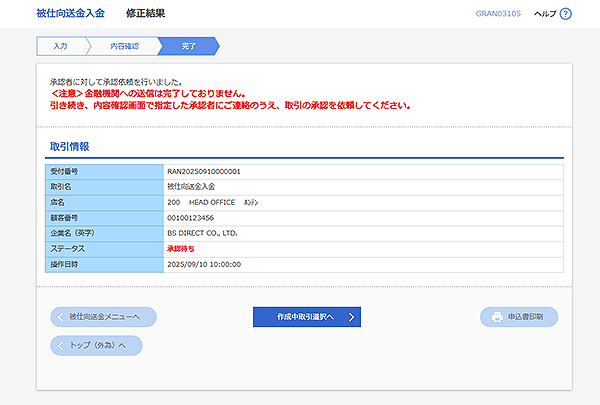Screen dimensions: 600x405
Task: Click the ステータス label cell
Action: [104, 249]
